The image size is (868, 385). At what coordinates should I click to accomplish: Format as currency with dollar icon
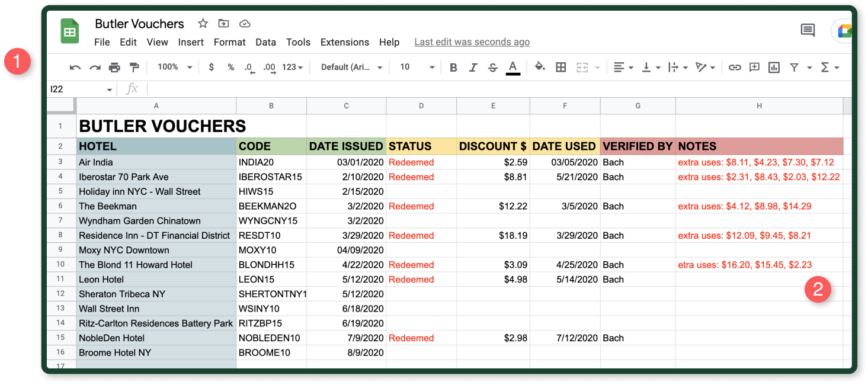[212, 68]
